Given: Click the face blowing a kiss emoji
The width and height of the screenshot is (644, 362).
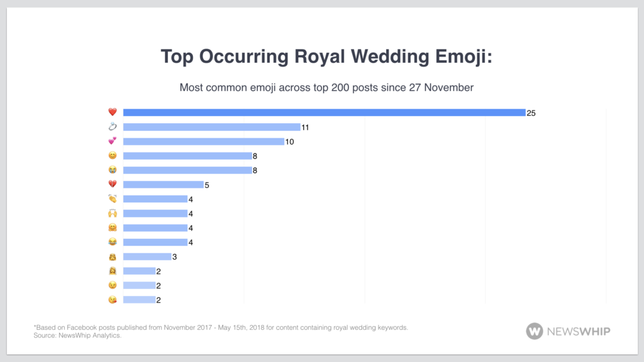Looking at the screenshot, I should (x=113, y=300).
